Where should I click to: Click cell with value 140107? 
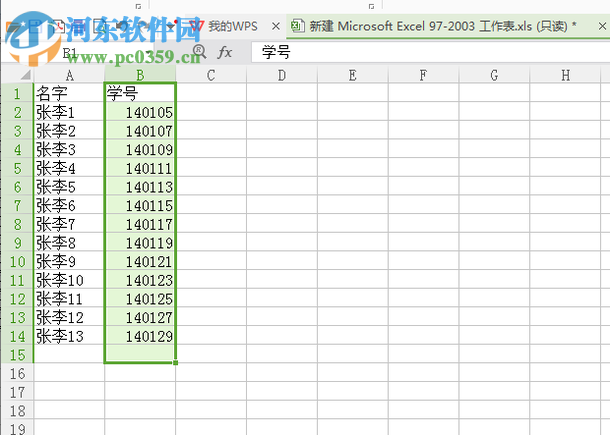[140, 131]
